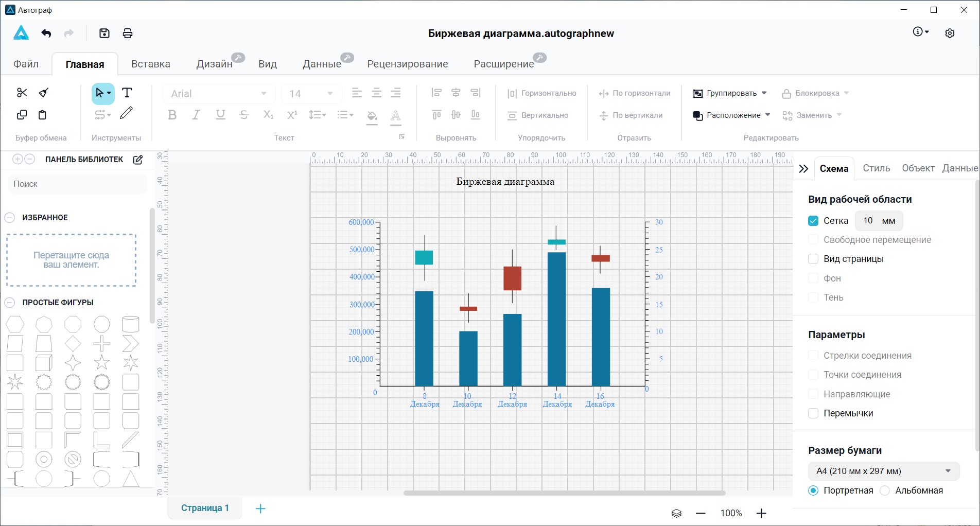Screen dimensions: 980x526
Task: Collapse the Простые фигуры section
Action: pos(10,303)
